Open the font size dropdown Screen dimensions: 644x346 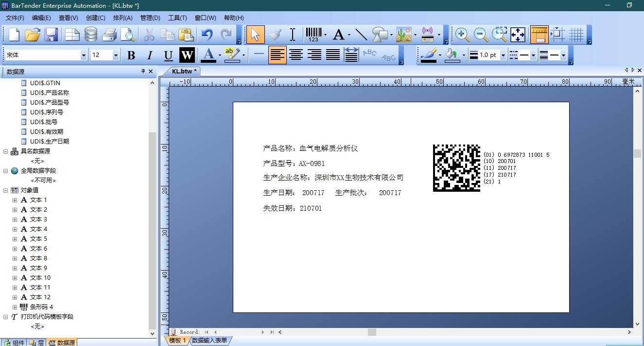(116, 55)
